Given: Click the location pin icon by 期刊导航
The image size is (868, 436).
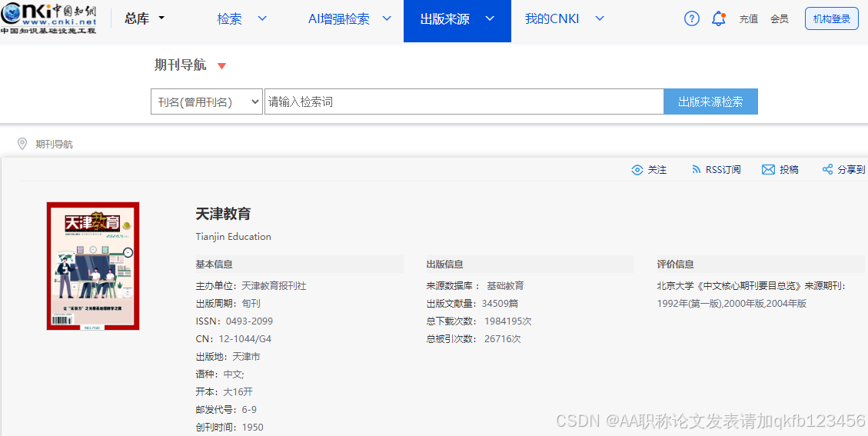Looking at the screenshot, I should pyautogui.click(x=22, y=144).
